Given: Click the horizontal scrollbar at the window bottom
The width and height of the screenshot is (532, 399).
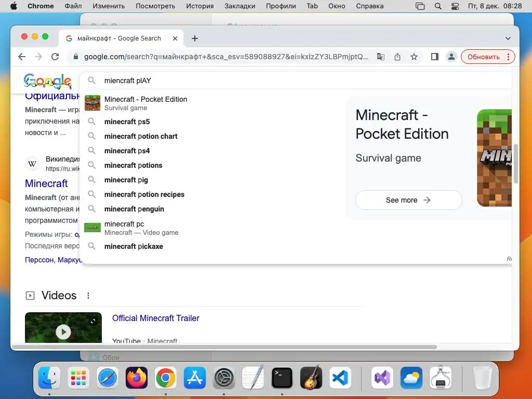Looking at the screenshot, I should 225,347.
